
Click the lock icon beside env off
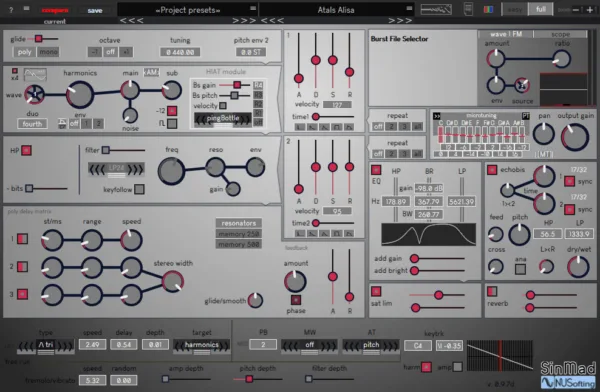pos(62,124)
